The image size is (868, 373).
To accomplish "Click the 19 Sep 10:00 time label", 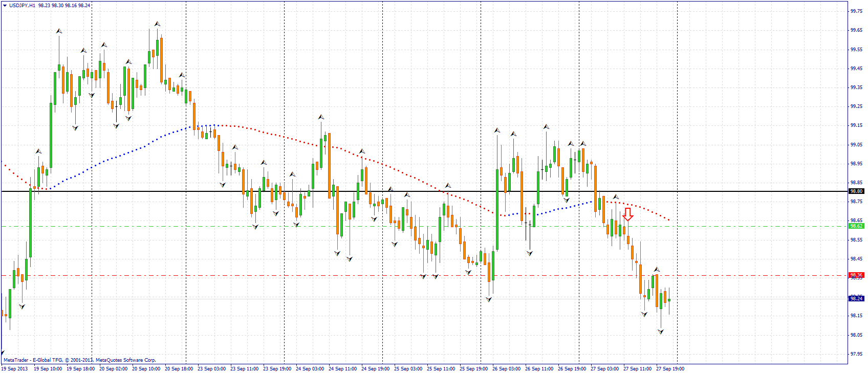I will [x=48, y=369].
